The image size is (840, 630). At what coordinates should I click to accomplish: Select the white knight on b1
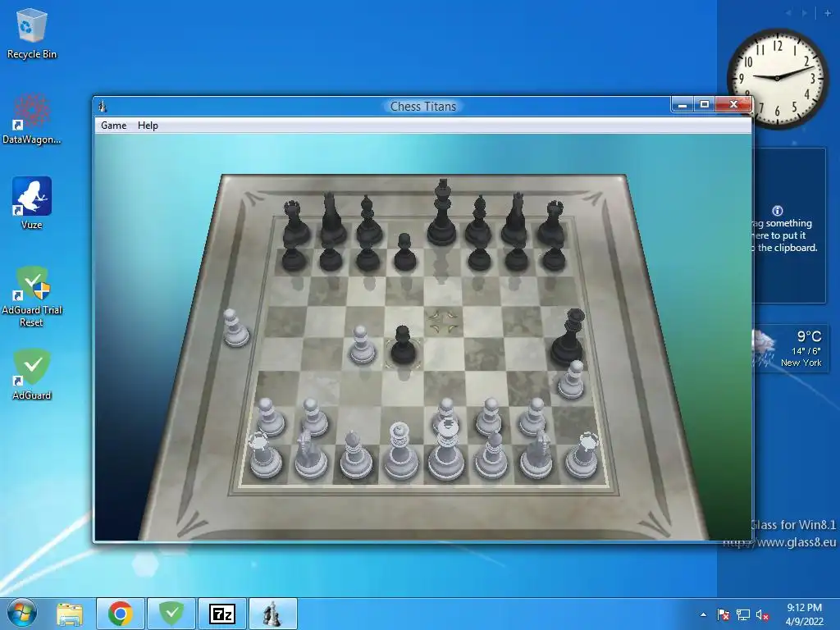[310, 454]
